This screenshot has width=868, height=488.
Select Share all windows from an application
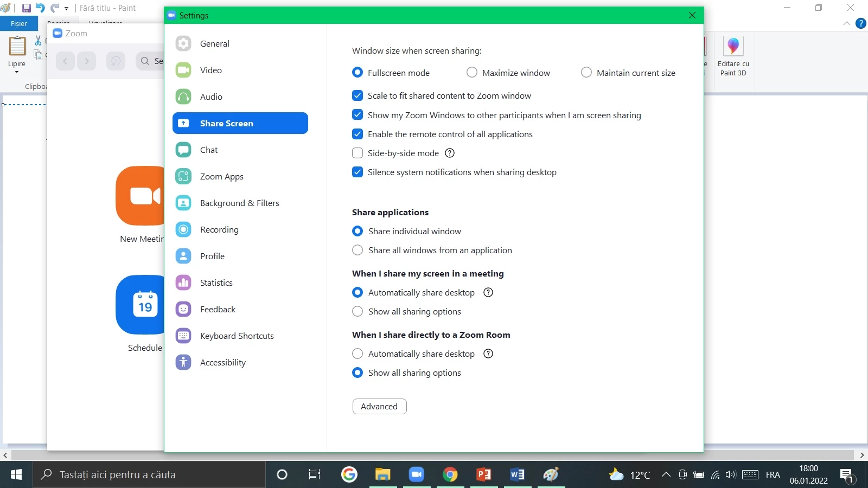(358, 250)
